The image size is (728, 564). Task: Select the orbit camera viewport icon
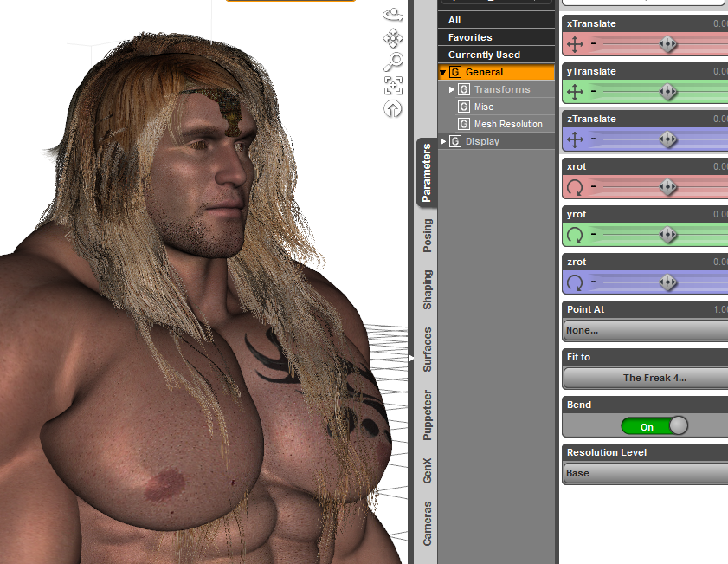click(x=393, y=15)
